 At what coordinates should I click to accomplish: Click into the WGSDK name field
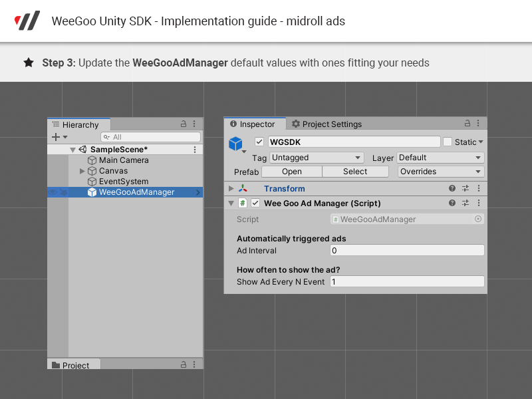click(x=354, y=142)
